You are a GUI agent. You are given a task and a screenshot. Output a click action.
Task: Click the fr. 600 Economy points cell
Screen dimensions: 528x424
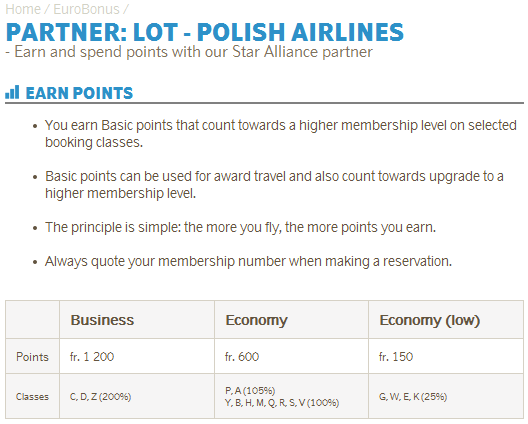pyautogui.click(x=242, y=357)
